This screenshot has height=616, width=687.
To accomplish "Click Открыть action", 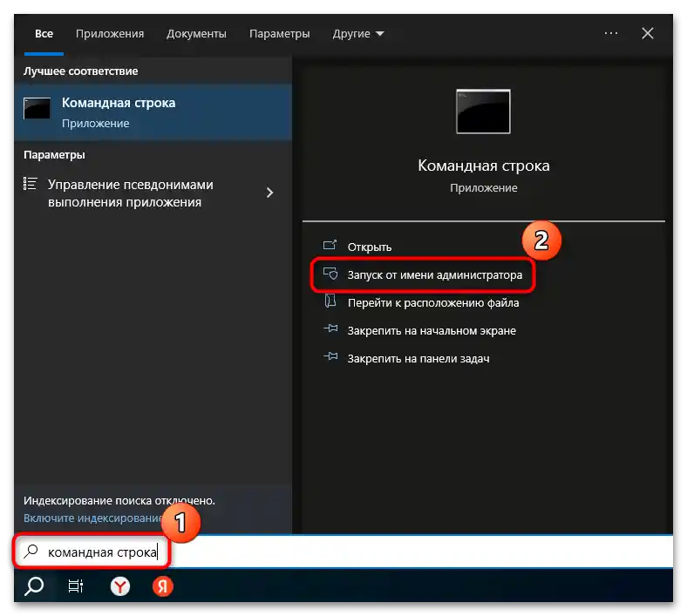I will (x=369, y=247).
